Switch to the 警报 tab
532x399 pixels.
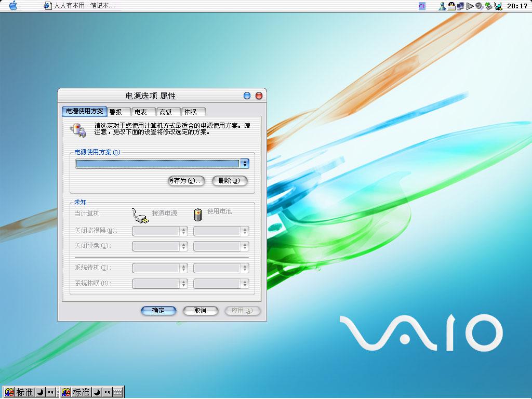tap(119, 112)
